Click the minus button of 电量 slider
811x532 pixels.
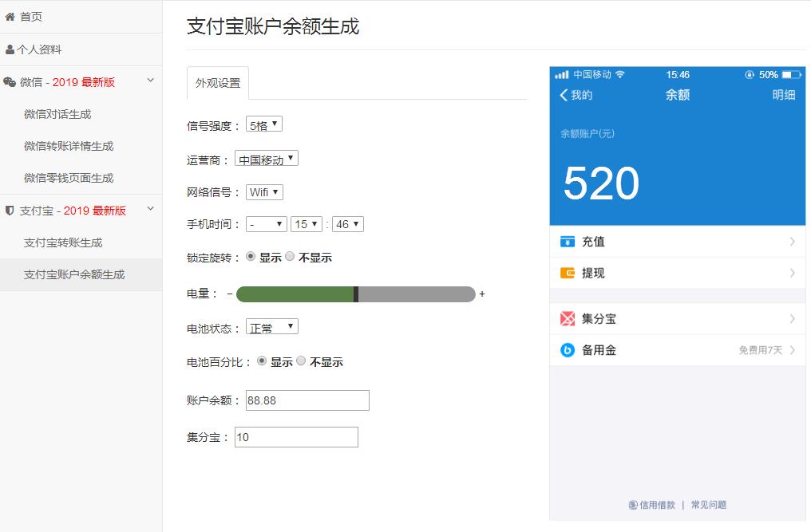click(x=230, y=294)
